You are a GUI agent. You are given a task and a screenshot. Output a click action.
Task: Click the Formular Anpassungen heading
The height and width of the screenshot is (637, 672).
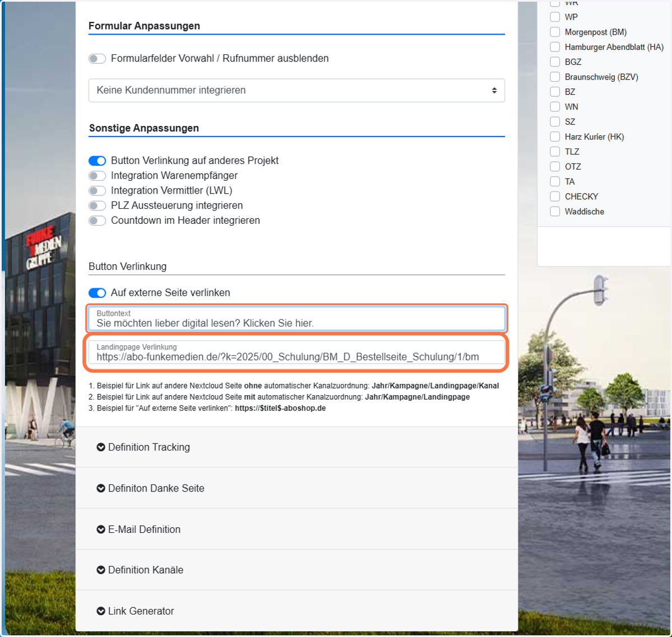144,26
